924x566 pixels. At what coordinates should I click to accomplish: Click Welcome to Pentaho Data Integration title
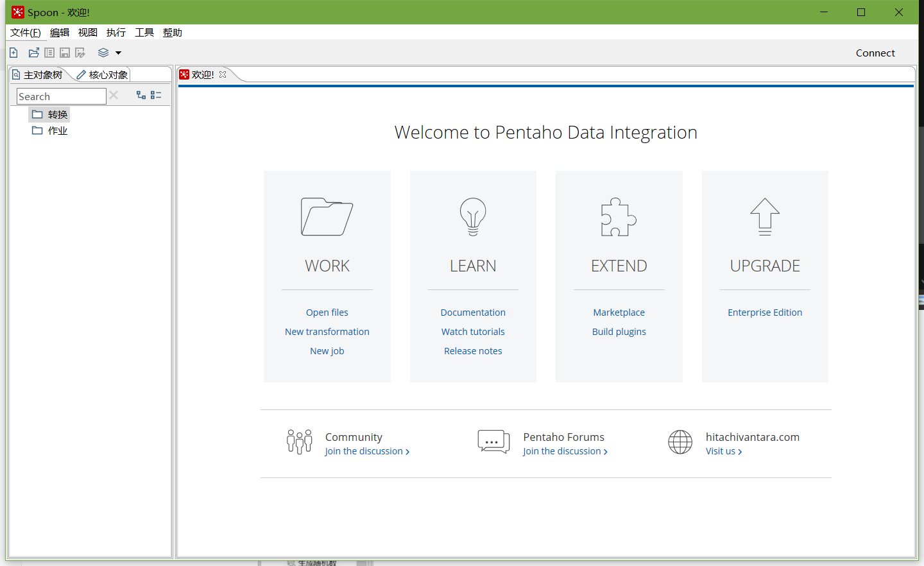tap(545, 132)
